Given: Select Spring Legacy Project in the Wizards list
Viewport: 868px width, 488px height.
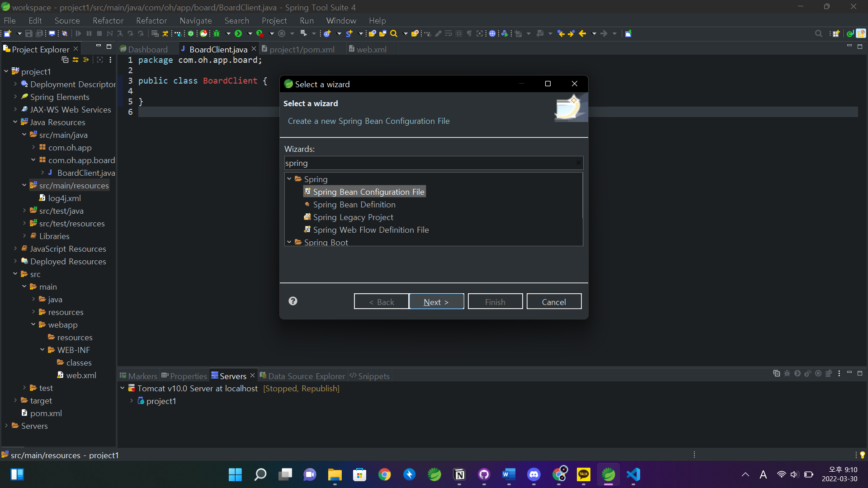Looking at the screenshot, I should click(x=353, y=217).
